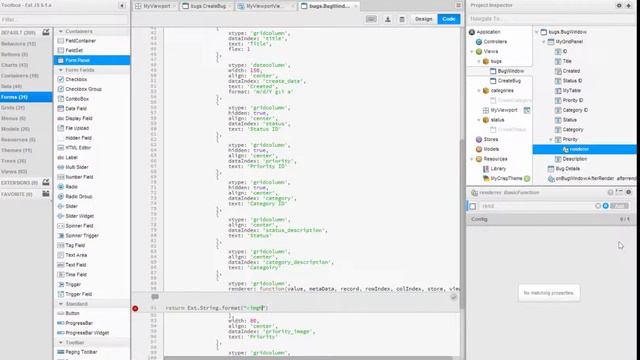The image size is (640, 360).
Task: Collapse the Form Fields group in toolbox
Action: pos(61,70)
